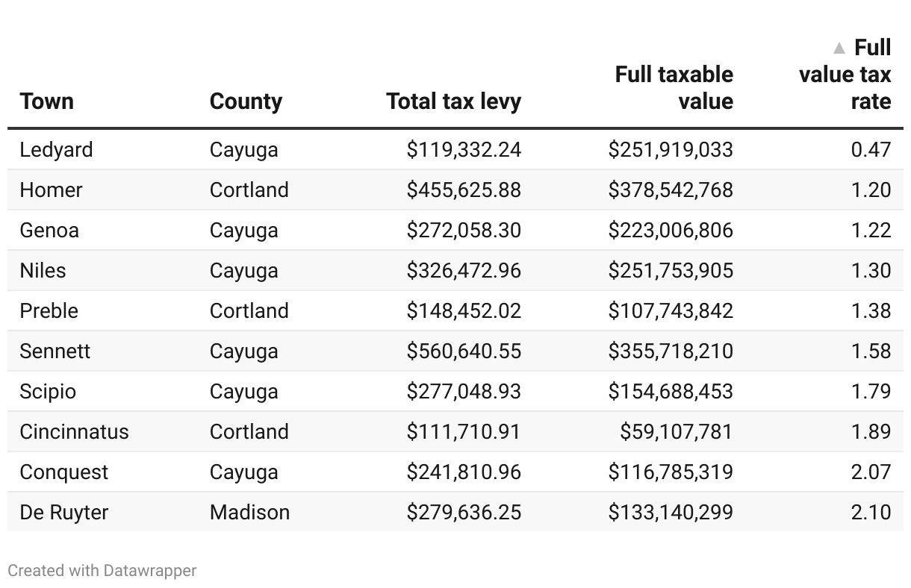This screenshot has height=588, width=911.
Task: Click De Ruyter's tax rate 2.10
Action: pyautogui.click(x=871, y=512)
